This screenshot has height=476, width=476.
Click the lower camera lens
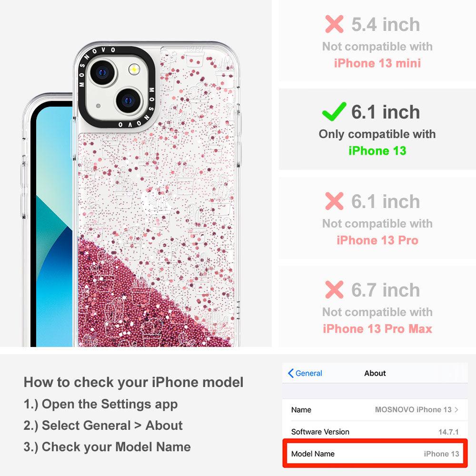coord(129,100)
